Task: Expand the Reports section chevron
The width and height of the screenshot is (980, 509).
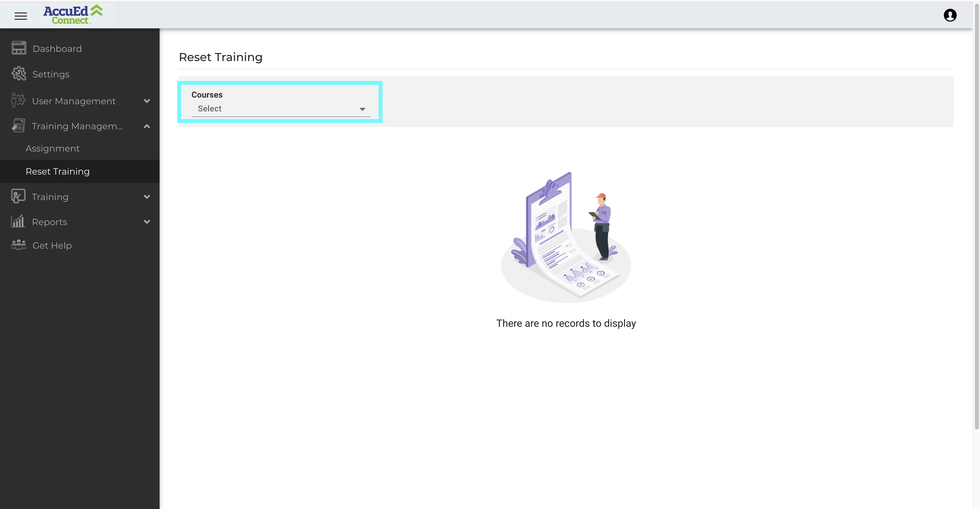Action: (147, 222)
